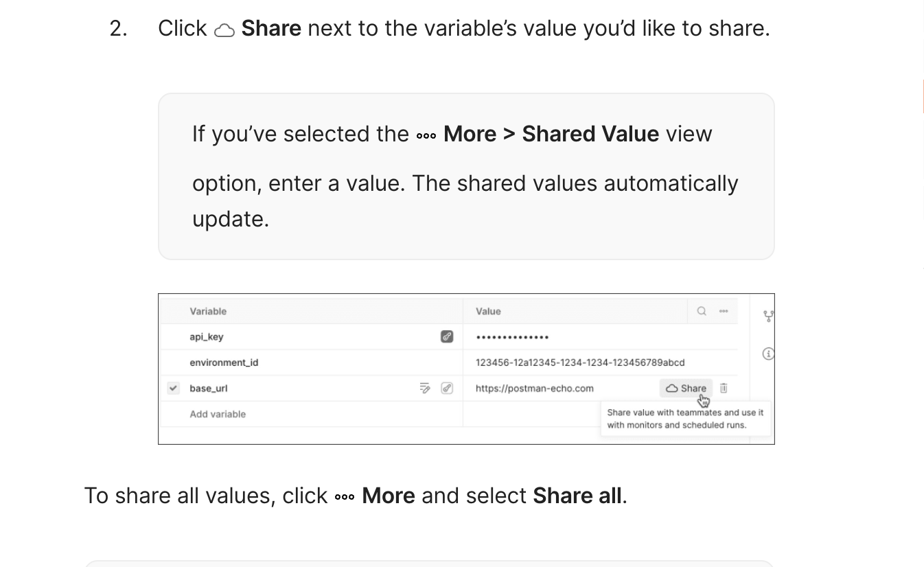The image size is (924, 567).
Task: Delete the base_url variable with trash icon
Action: (x=724, y=388)
